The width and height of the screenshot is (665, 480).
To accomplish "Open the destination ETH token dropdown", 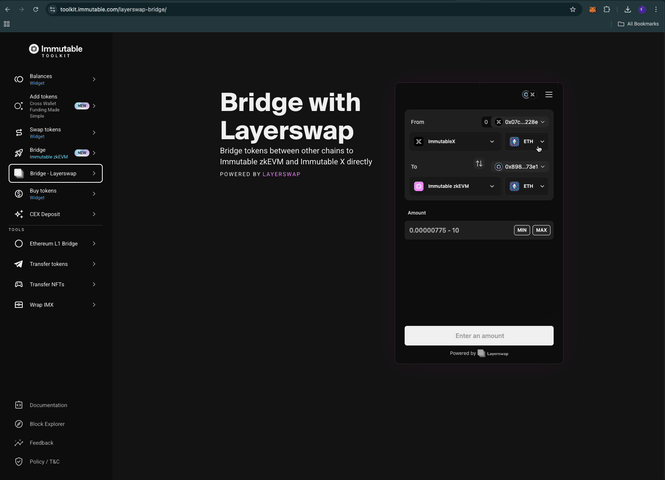I will [x=526, y=186].
